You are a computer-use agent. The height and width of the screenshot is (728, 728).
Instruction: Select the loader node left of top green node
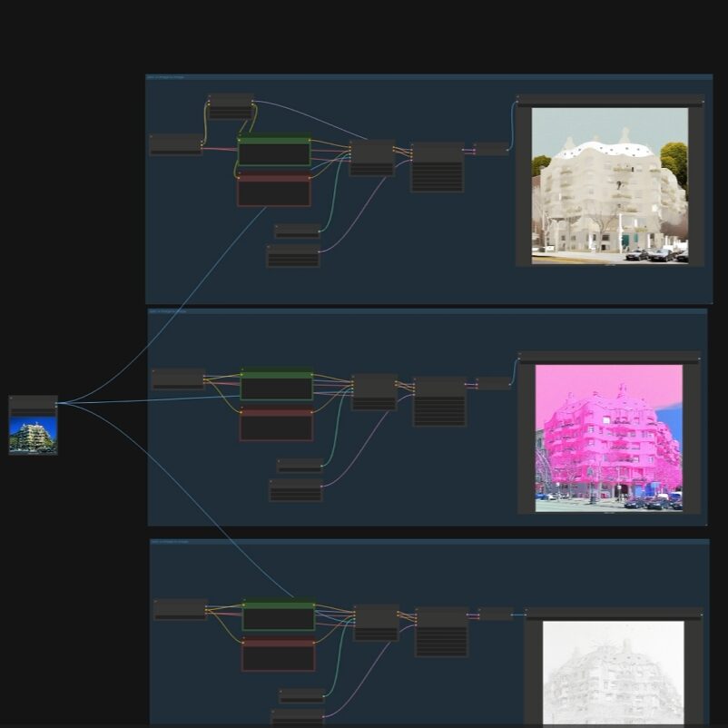176,145
